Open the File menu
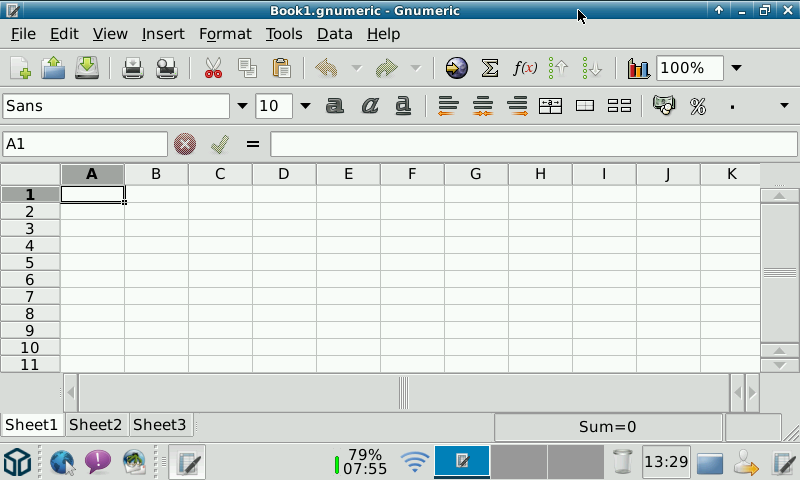 pyautogui.click(x=23, y=34)
